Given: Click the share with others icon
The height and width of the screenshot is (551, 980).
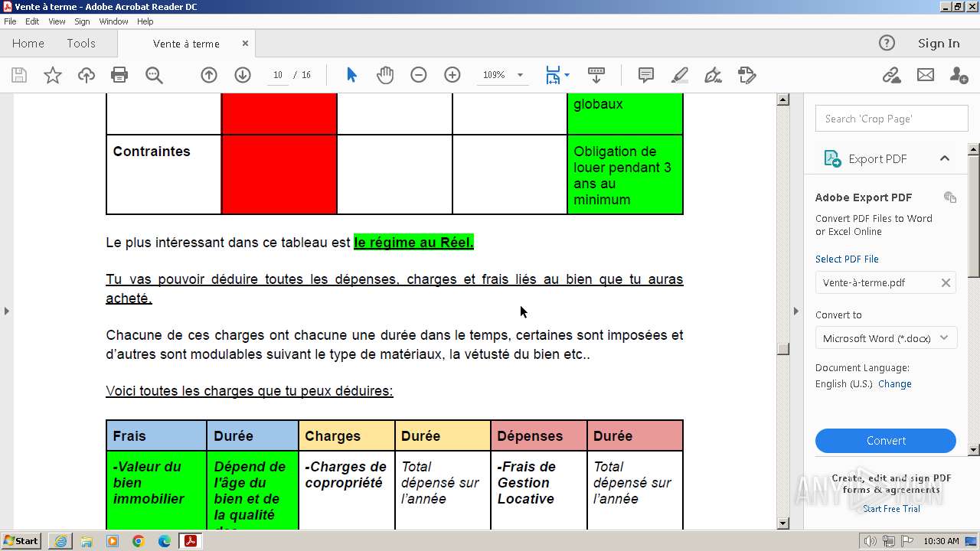Looking at the screenshot, I should [959, 75].
